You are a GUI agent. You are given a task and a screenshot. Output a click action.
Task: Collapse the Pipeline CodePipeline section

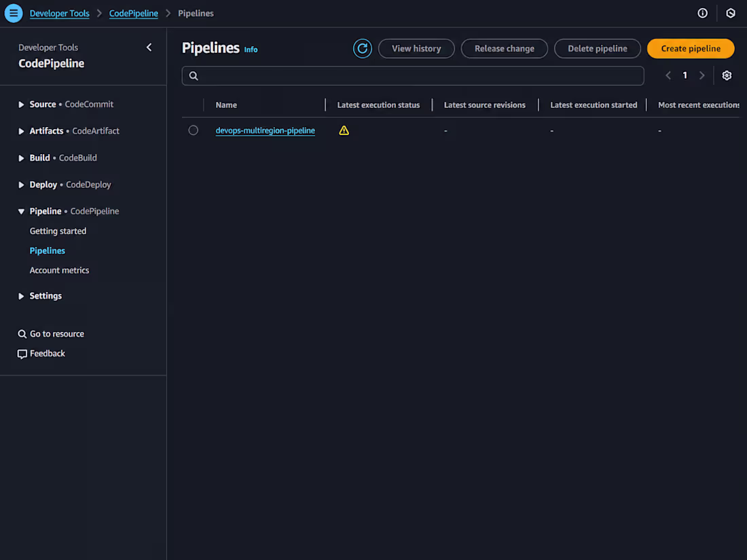21,211
